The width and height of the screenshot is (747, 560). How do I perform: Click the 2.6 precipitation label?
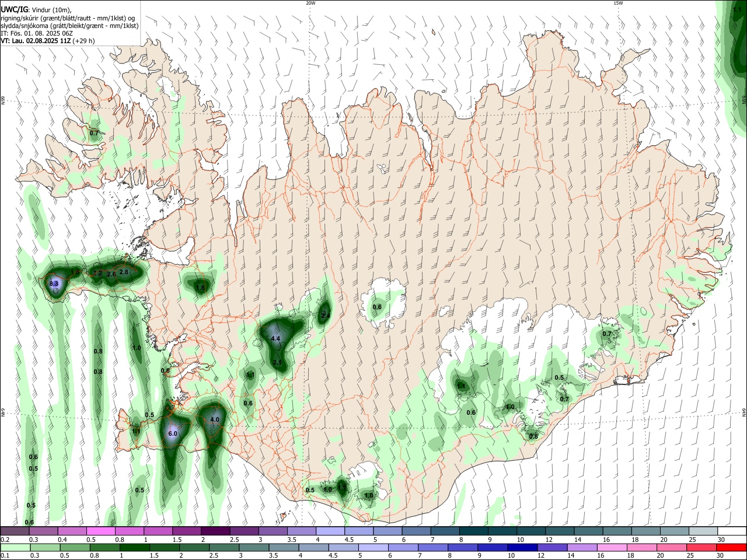tap(111, 274)
